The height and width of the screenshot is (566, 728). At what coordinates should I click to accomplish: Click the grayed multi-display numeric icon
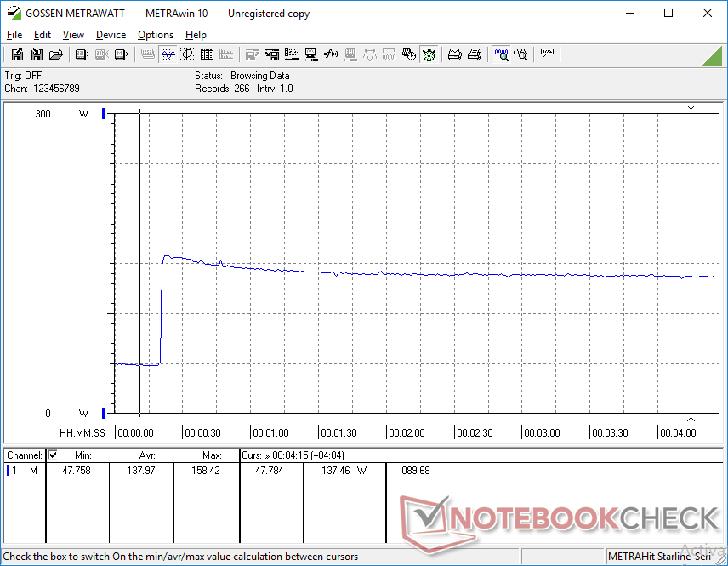[x=148, y=54]
